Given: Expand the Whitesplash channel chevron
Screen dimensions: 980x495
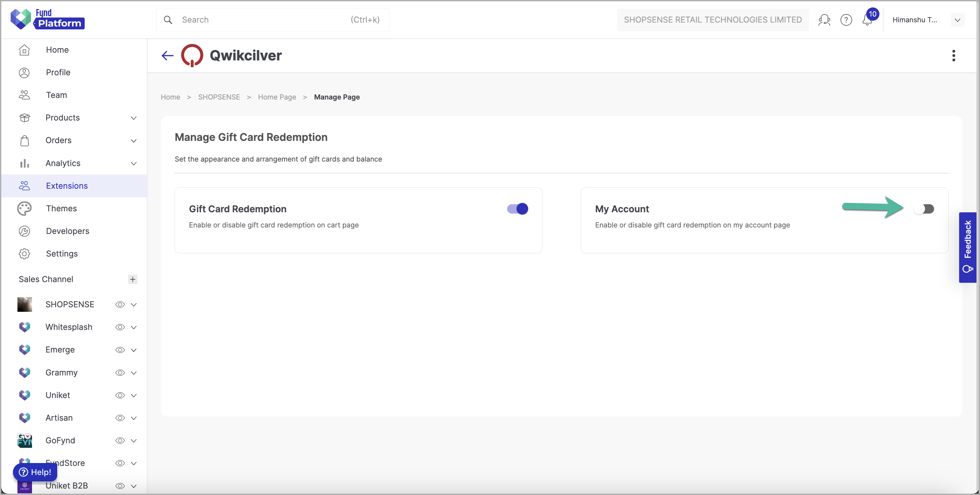Looking at the screenshot, I should 133,327.
